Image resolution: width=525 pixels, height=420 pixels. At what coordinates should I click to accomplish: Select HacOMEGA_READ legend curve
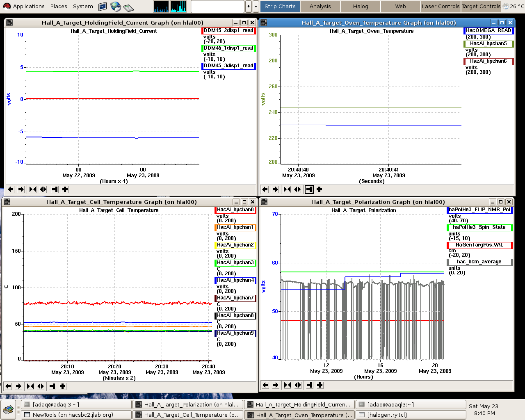(x=488, y=31)
